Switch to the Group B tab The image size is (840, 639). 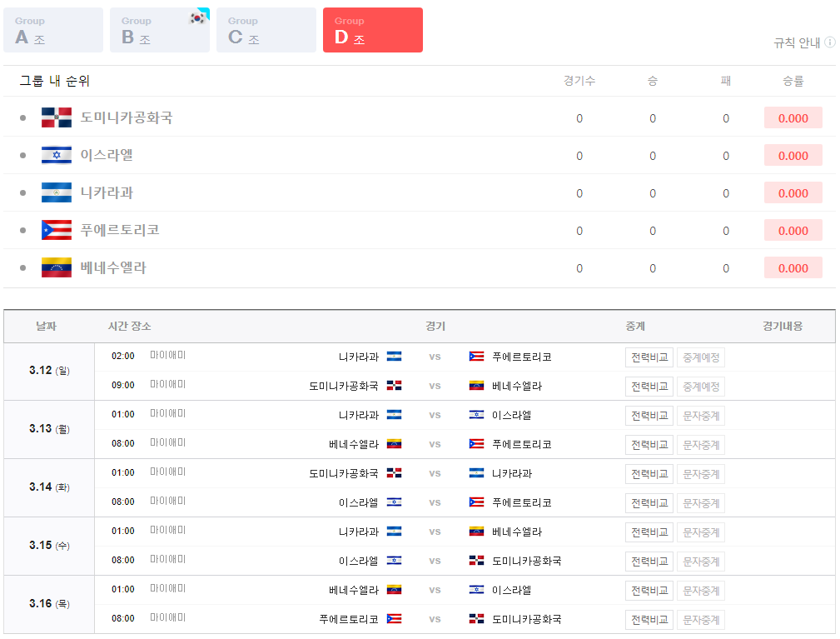[x=160, y=30]
